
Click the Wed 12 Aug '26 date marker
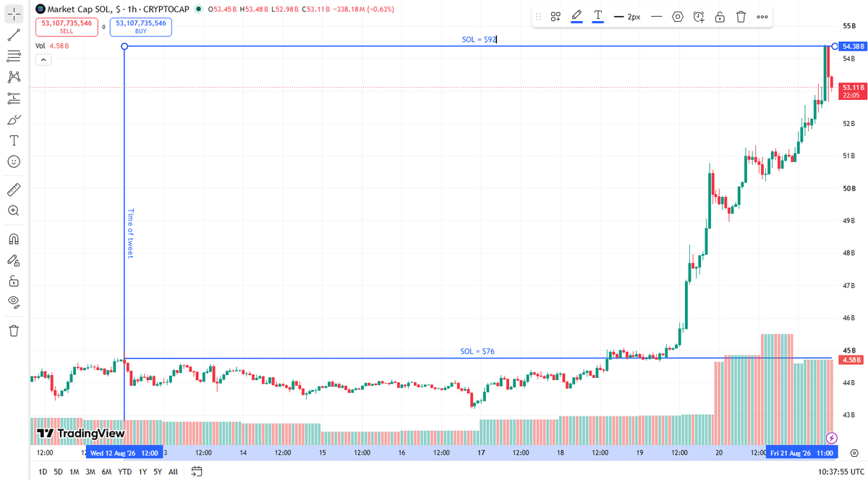pyautogui.click(x=124, y=453)
